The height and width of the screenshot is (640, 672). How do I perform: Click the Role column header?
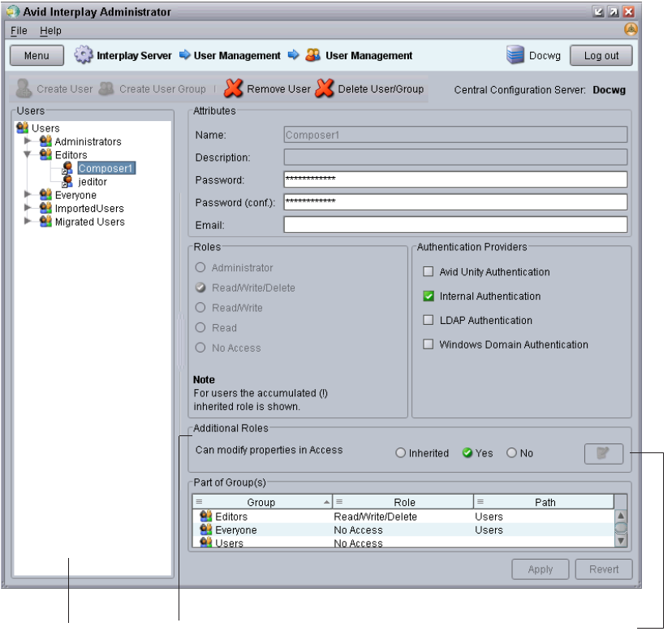403,502
